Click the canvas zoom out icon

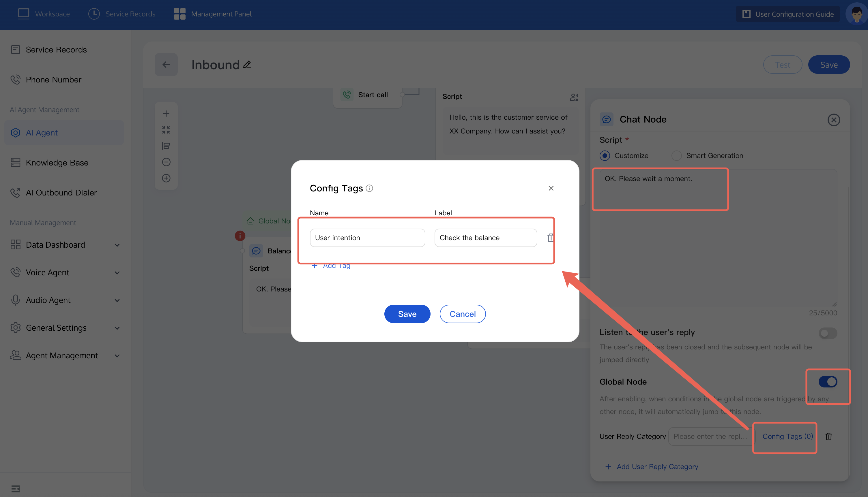tap(166, 162)
